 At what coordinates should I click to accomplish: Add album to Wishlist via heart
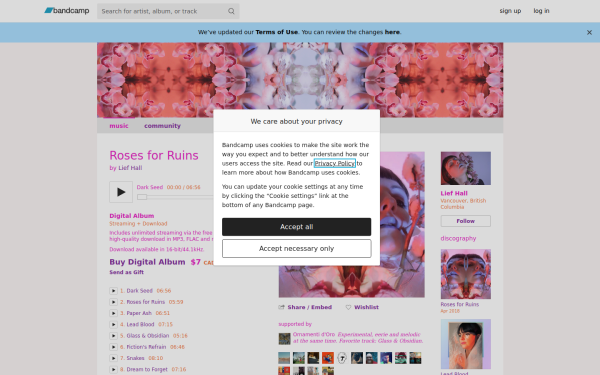tap(362, 307)
